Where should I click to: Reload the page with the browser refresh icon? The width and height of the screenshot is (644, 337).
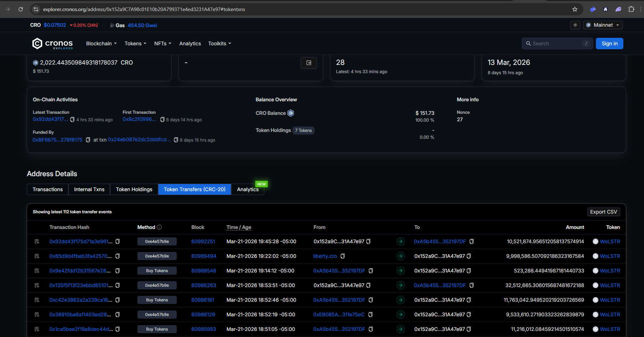click(21, 9)
